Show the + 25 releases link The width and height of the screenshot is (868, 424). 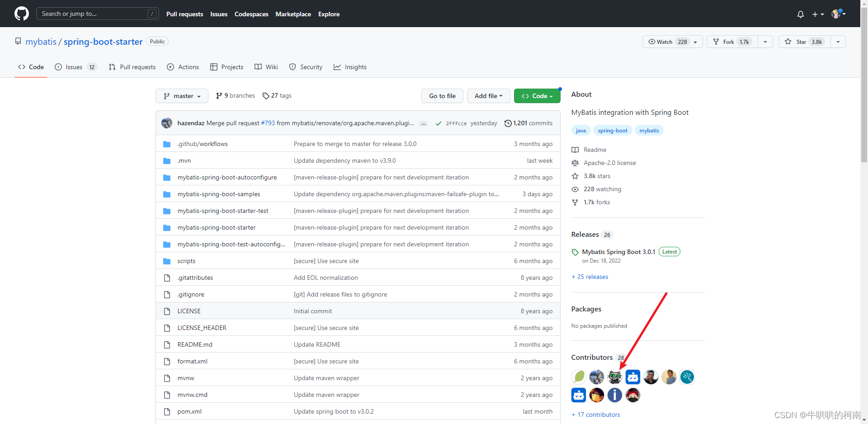click(x=590, y=277)
